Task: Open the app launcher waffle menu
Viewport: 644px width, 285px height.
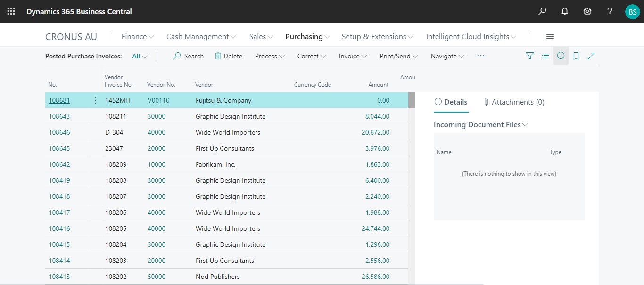Action: click(11, 11)
